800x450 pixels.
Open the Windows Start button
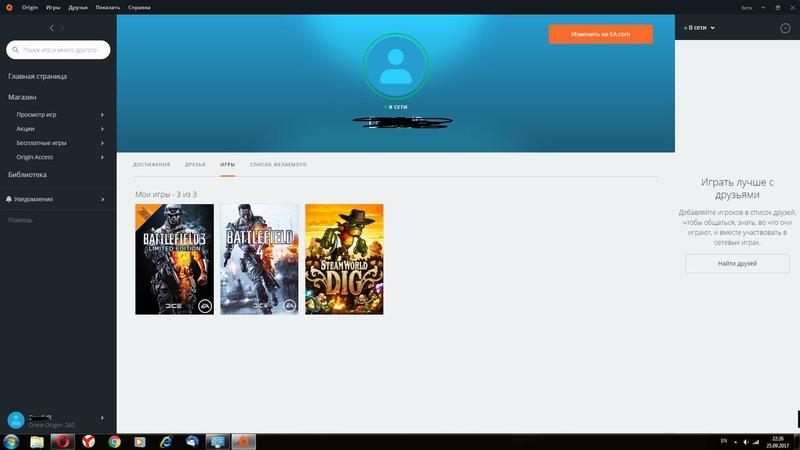tap(11, 441)
